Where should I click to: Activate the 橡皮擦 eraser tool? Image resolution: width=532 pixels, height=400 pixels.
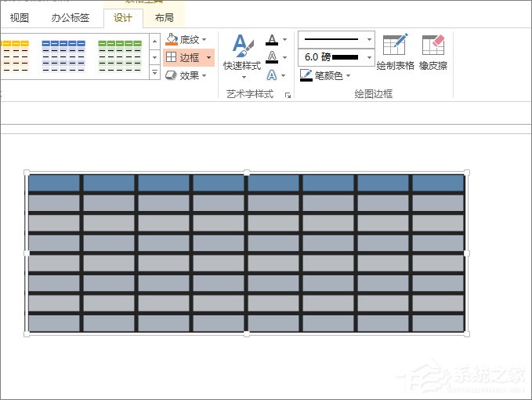point(433,52)
